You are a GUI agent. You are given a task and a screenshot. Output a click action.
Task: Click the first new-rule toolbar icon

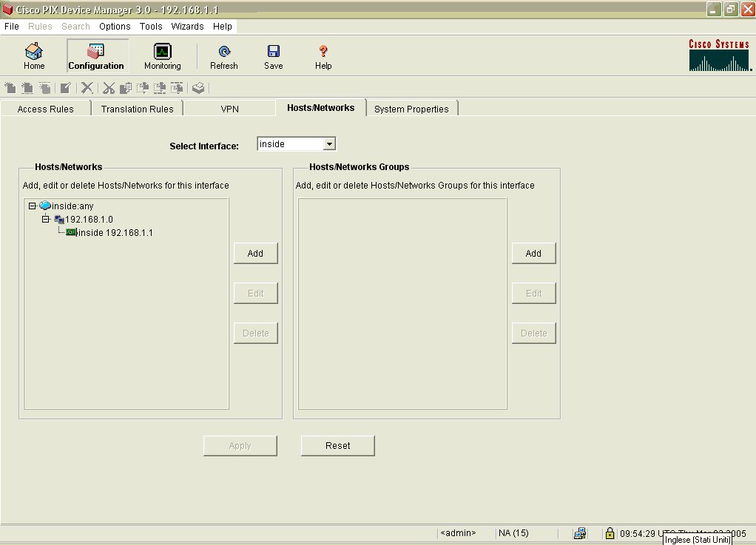10,88
